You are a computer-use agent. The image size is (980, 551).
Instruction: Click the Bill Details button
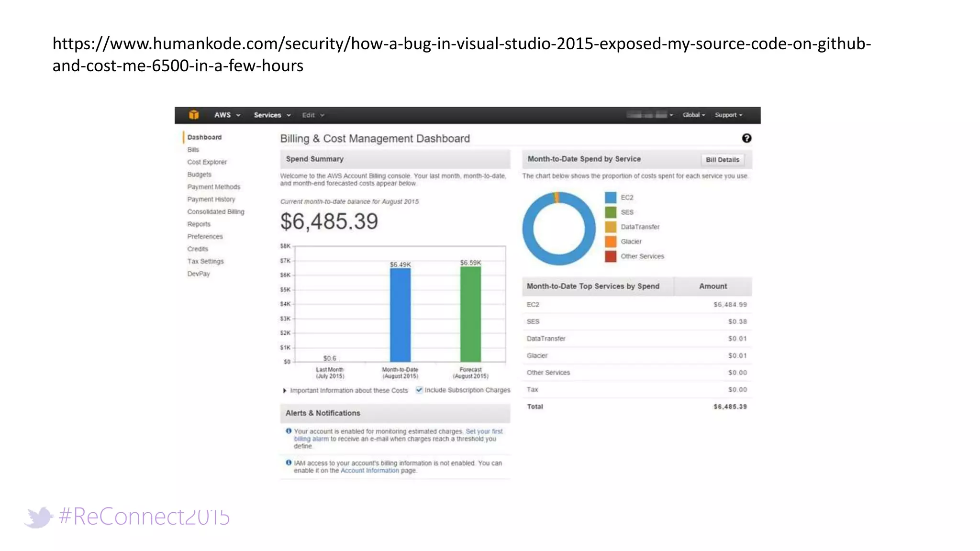[722, 160]
